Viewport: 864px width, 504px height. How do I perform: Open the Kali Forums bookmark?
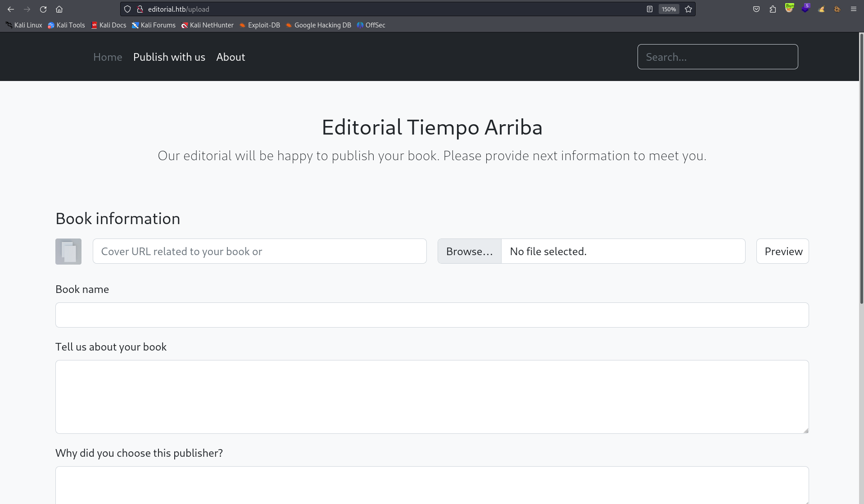coord(154,25)
